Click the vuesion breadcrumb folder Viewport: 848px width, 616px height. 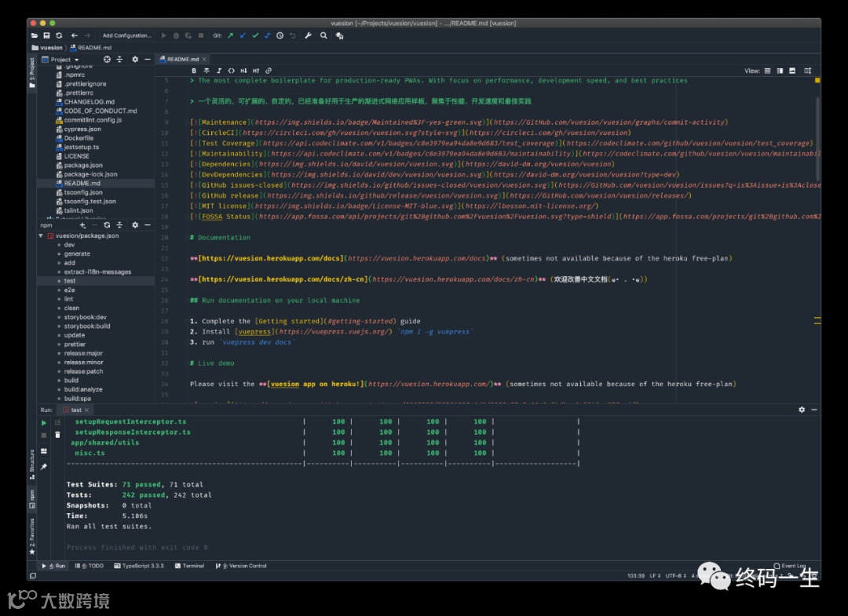[x=48, y=48]
